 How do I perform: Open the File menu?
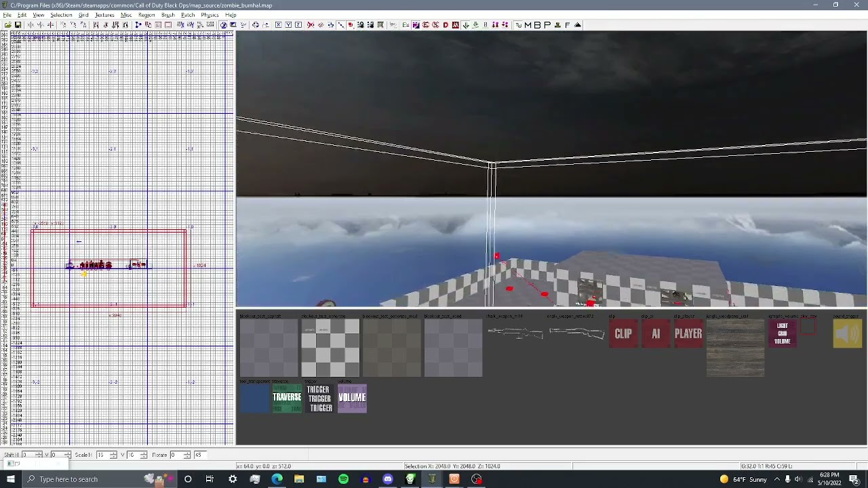click(x=7, y=15)
